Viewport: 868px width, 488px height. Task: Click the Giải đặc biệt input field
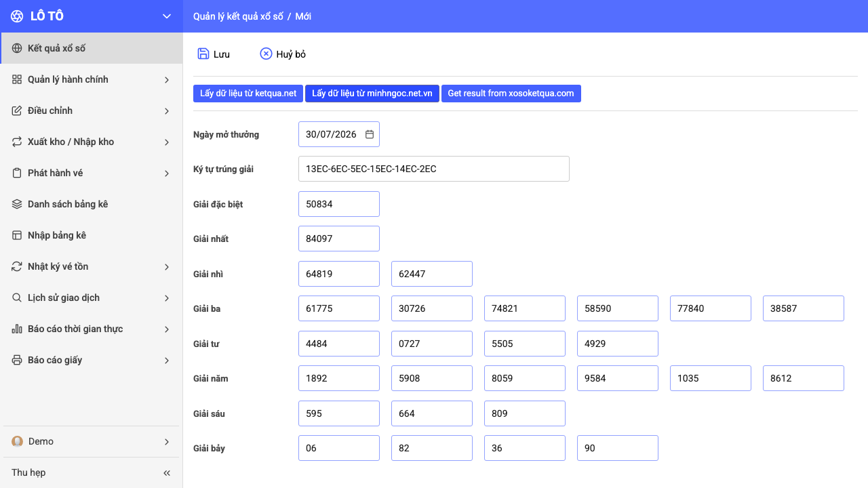click(x=339, y=204)
